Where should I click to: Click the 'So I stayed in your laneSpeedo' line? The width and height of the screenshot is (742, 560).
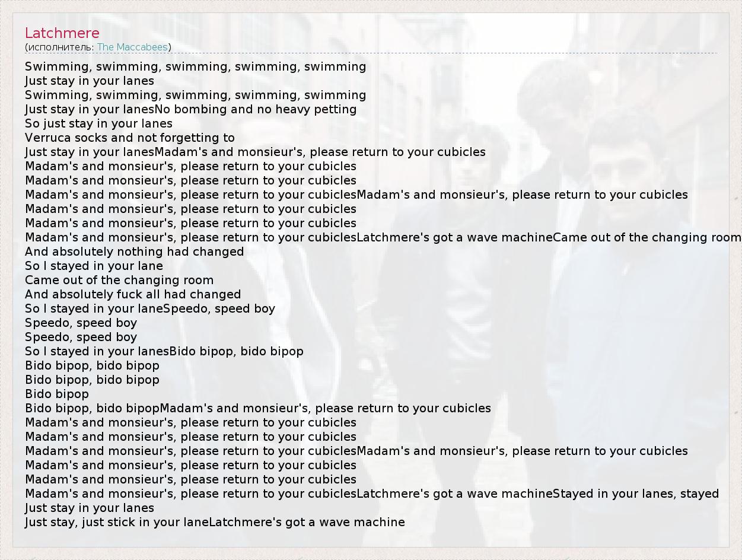coord(150,308)
